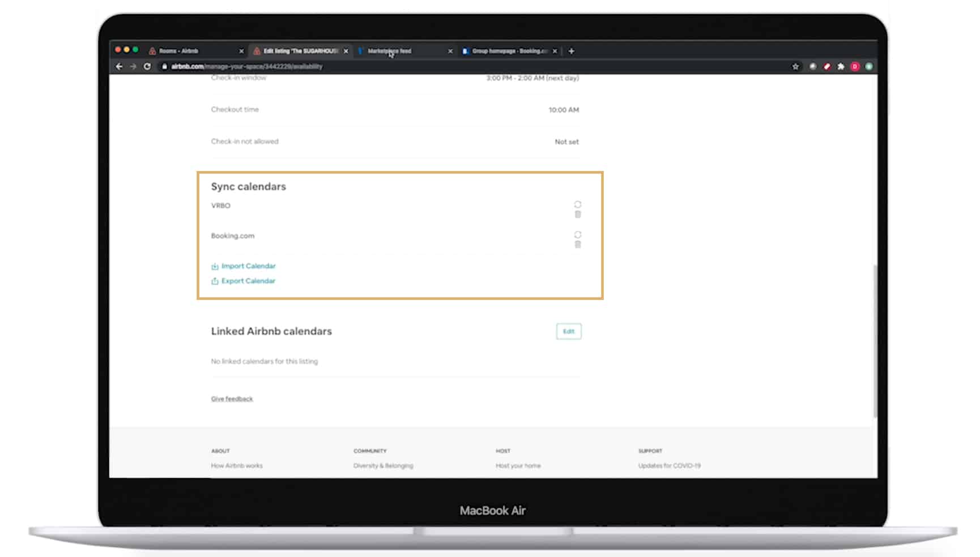Click the red extension icon
The height and width of the screenshot is (557, 980).
point(826,66)
